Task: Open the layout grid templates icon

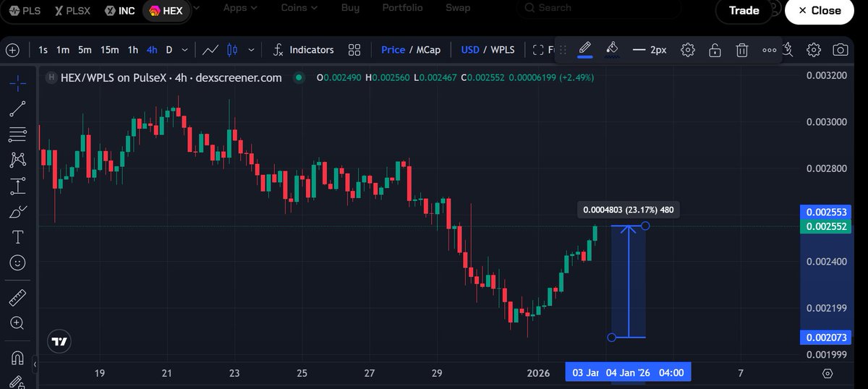Action: [354, 50]
